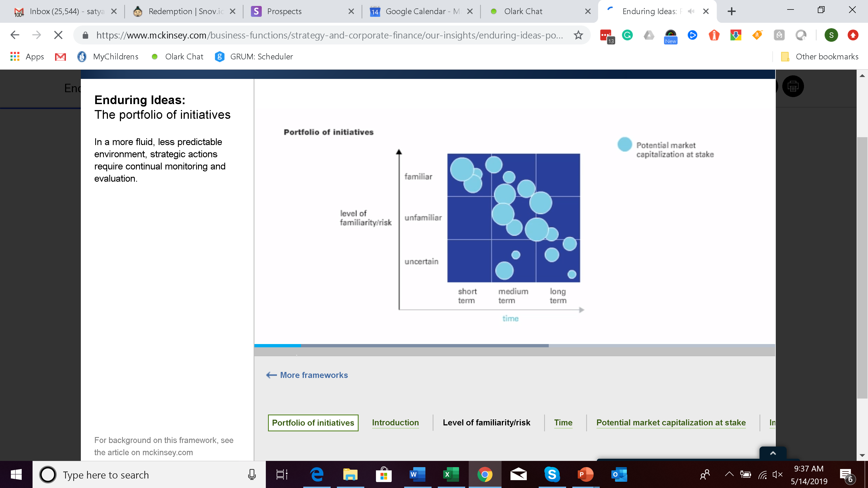Screen dimensions: 868x488
Task: Click the print icon on the page
Action: (793, 86)
